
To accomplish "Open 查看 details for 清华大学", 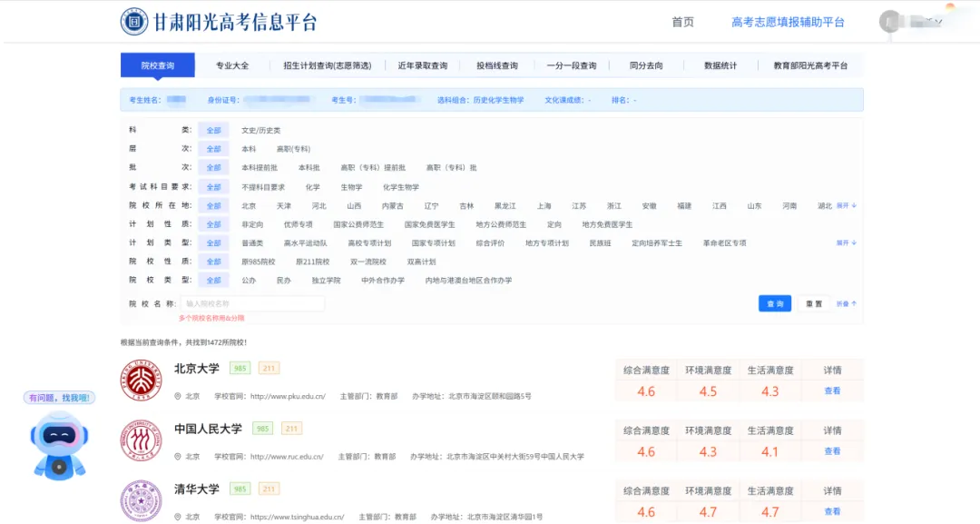I will (x=832, y=511).
